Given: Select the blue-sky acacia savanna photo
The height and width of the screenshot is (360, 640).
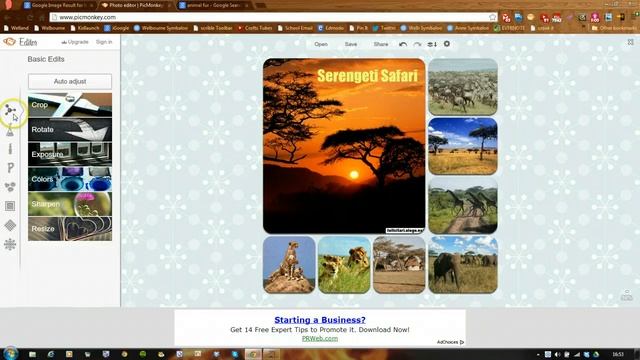Looking at the screenshot, I should point(463,146).
